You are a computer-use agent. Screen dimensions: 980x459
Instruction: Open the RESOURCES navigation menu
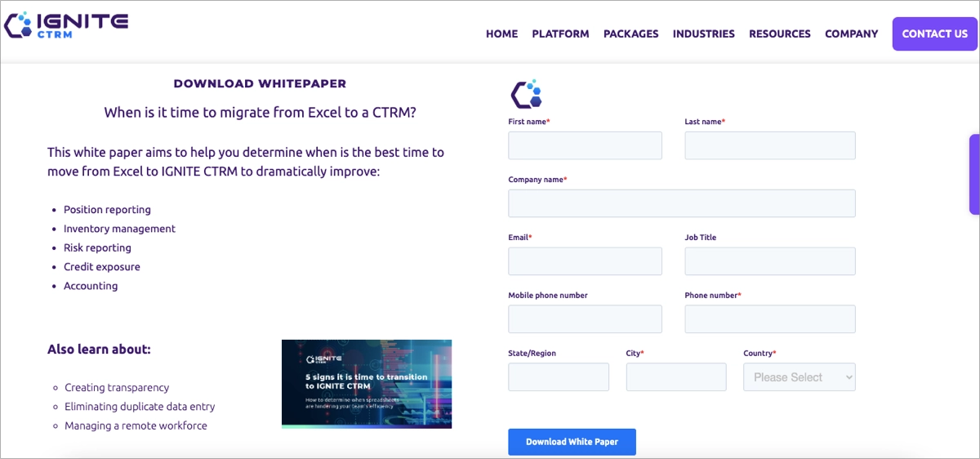click(779, 34)
